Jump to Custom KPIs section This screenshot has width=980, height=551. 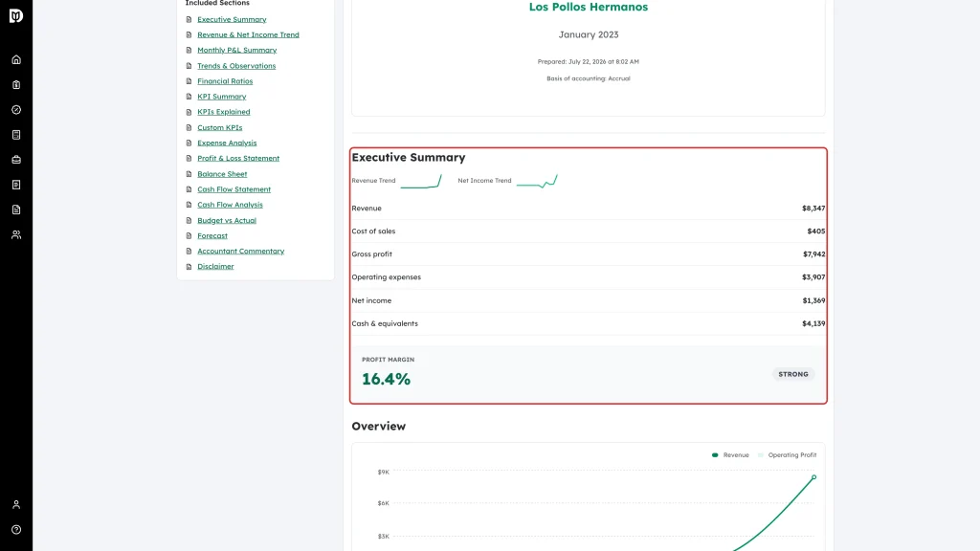220,127
